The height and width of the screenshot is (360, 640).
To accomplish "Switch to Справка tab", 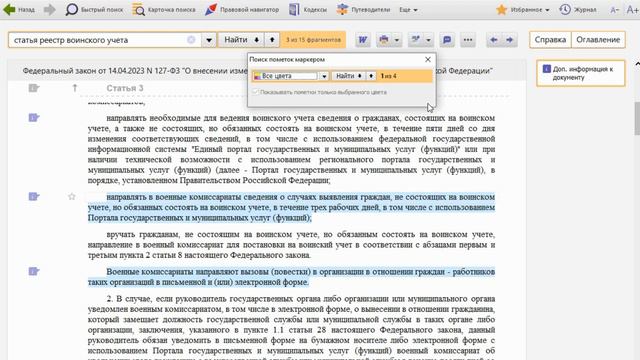I will 550,40.
